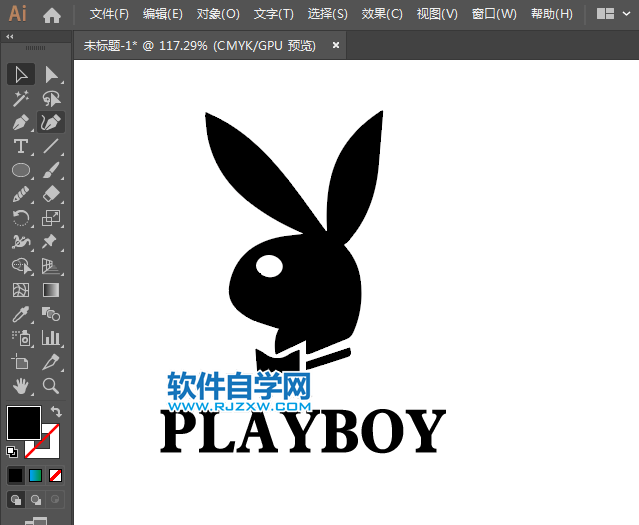Select the Selection tool (black arrow)

point(21,75)
